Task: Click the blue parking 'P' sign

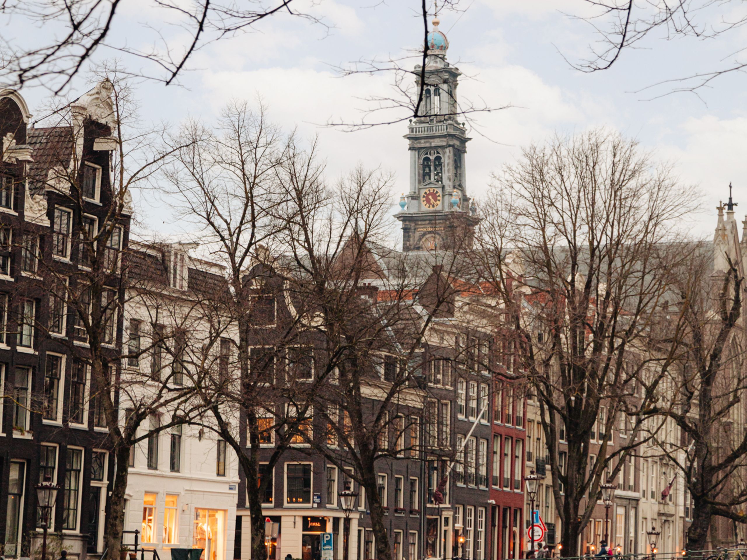Action: click(326, 539)
